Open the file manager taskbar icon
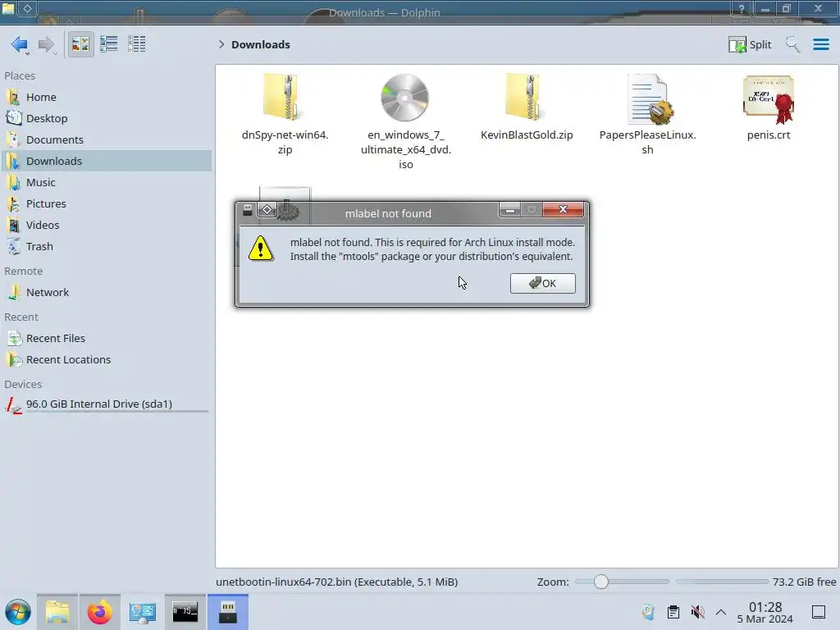 (x=57, y=612)
